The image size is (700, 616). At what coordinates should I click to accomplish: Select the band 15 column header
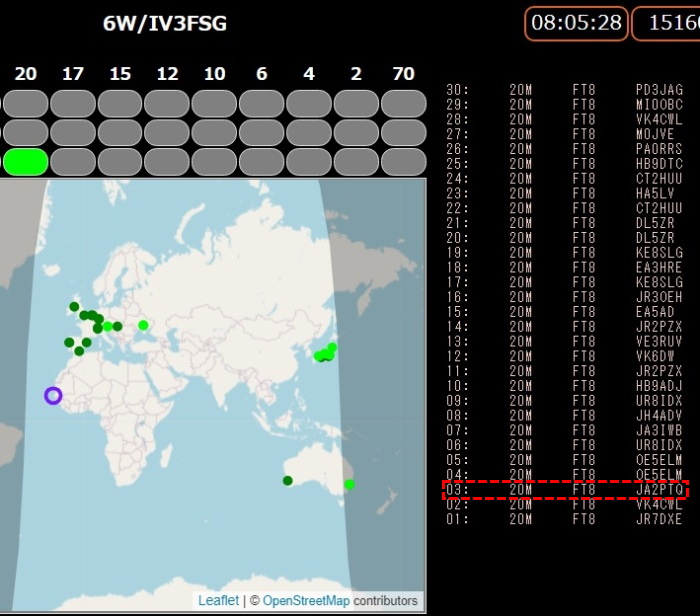coord(120,74)
